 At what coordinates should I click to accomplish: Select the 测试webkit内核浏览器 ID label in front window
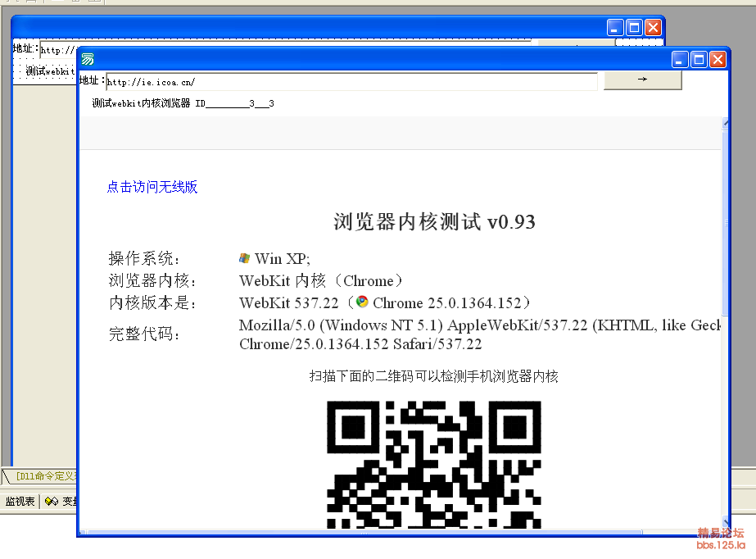tap(183, 103)
